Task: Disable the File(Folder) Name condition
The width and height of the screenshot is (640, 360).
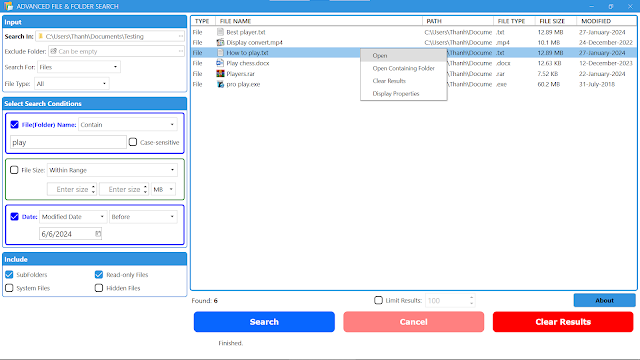Action: (14, 124)
